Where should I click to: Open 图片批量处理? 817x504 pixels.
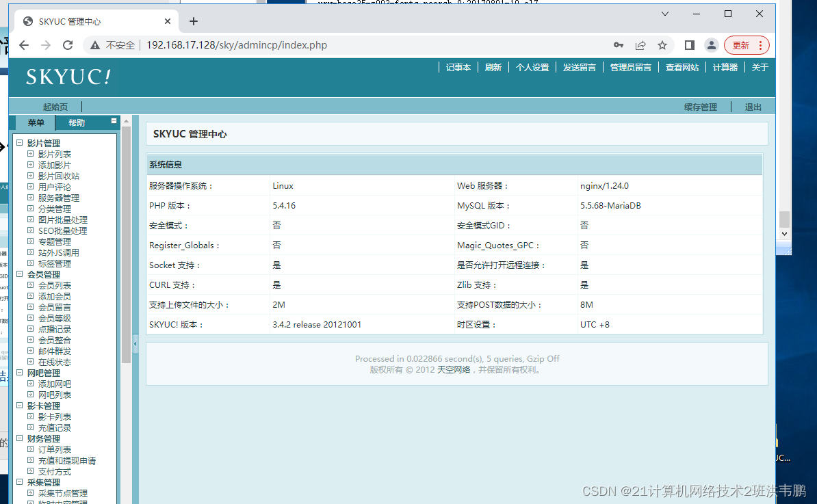point(63,220)
